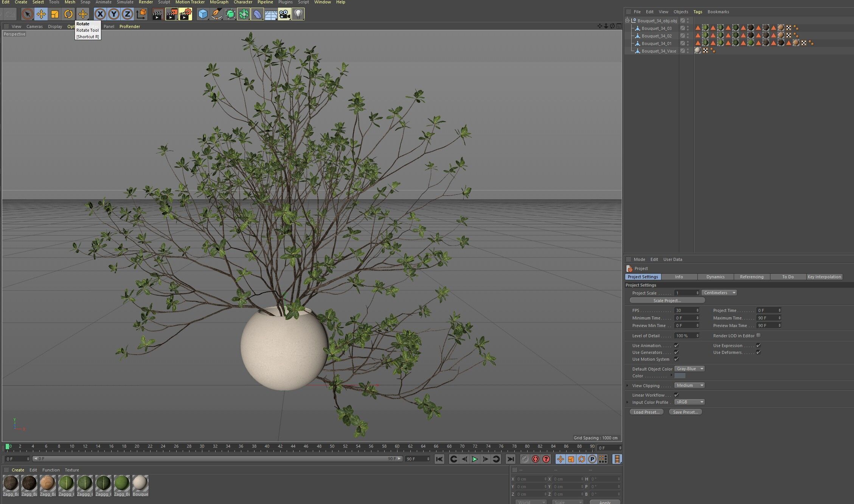Uncheck Linear Workflow option
This screenshot has width=854, height=504.
[x=676, y=395]
